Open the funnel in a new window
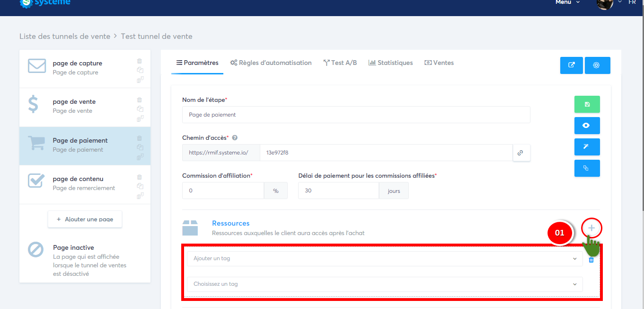The image size is (644, 309). point(571,65)
